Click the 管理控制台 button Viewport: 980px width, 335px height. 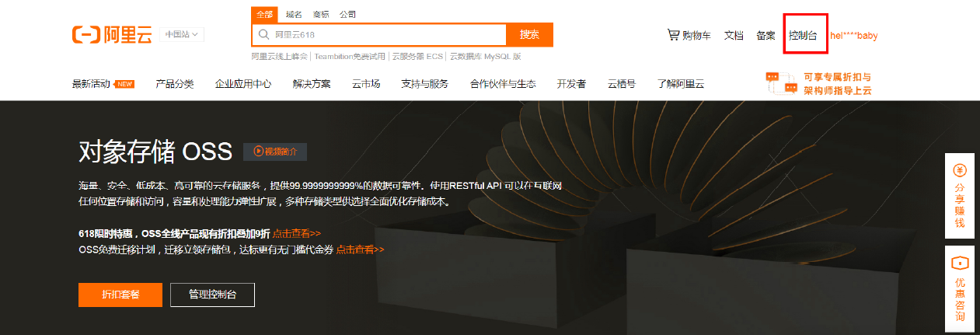tap(212, 295)
